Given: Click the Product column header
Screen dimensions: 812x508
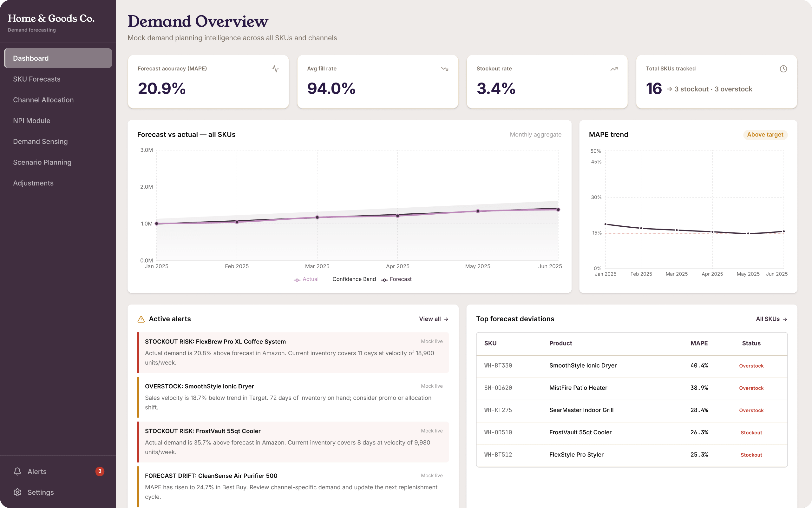Looking at the screenshot, I should (x=560, y=343).
